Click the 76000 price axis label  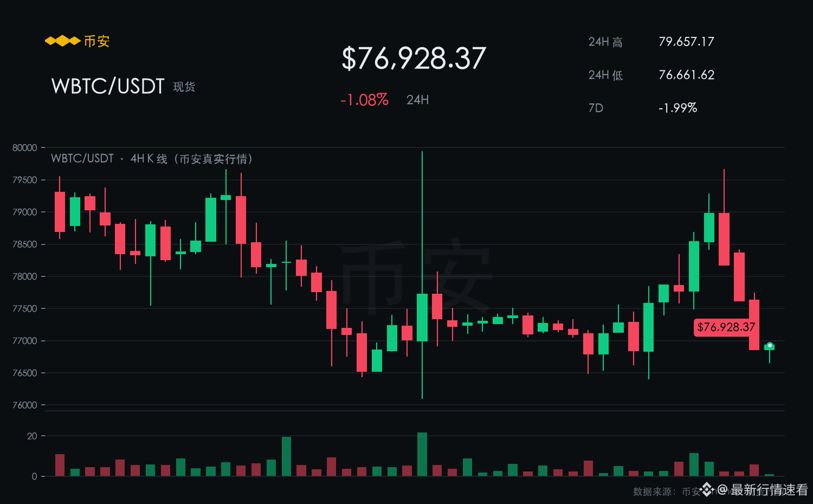25,405
